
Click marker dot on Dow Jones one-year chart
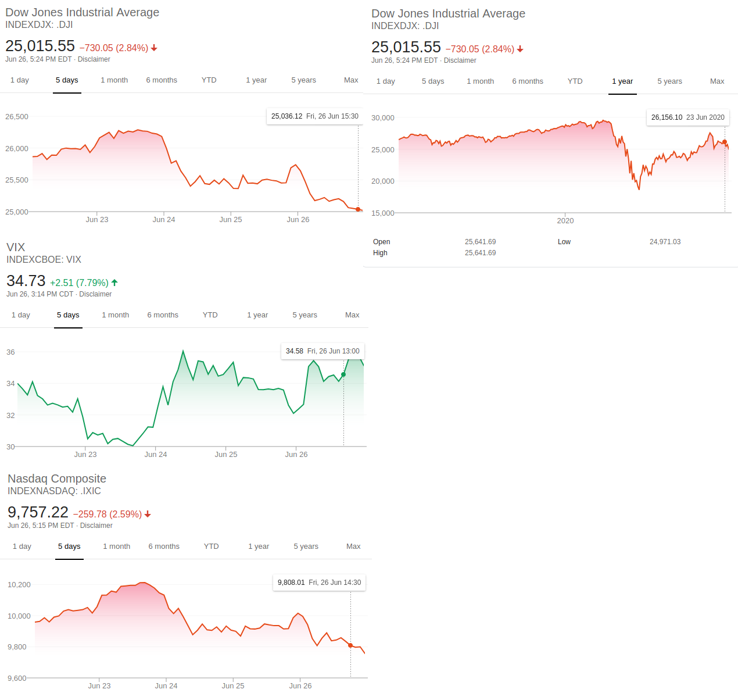(725, 142)
